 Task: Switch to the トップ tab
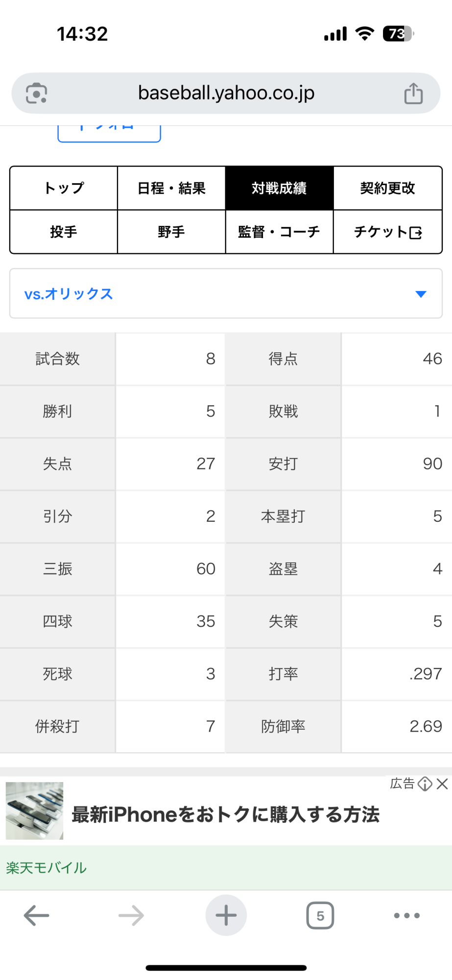(64, 188)
